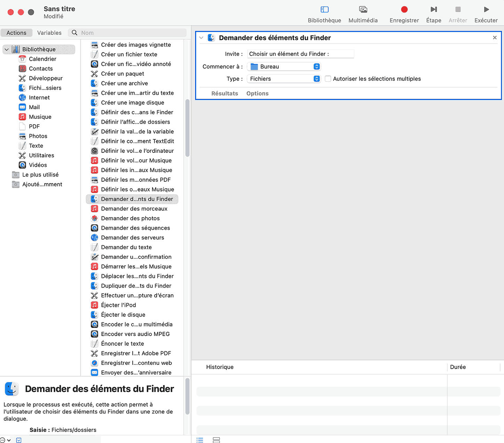The image size is (504, 443).
Task: Select Définir les métadonnées PDF action
Action: point(136,180)
